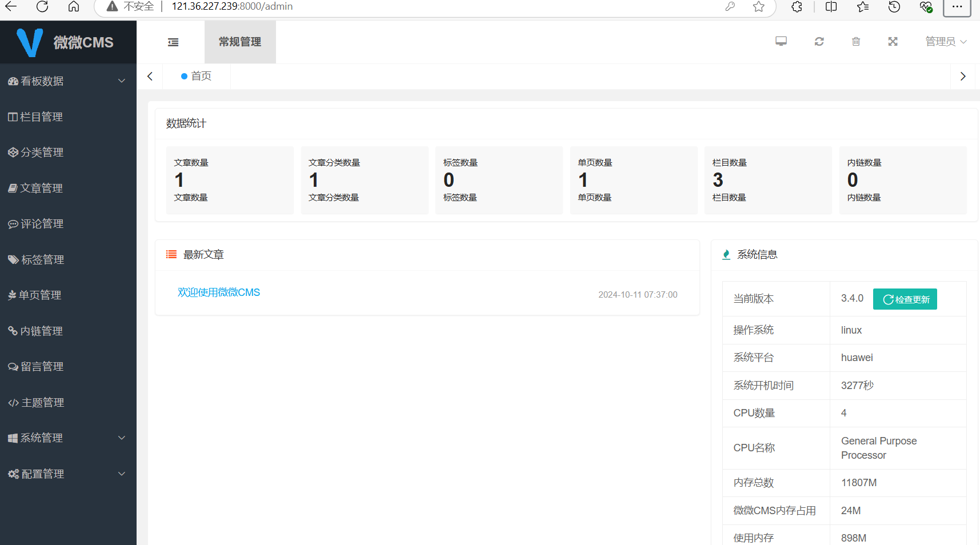Click the desktop monitor icon in header
This screenshot has height=545, width=980.
click(781, 41)
